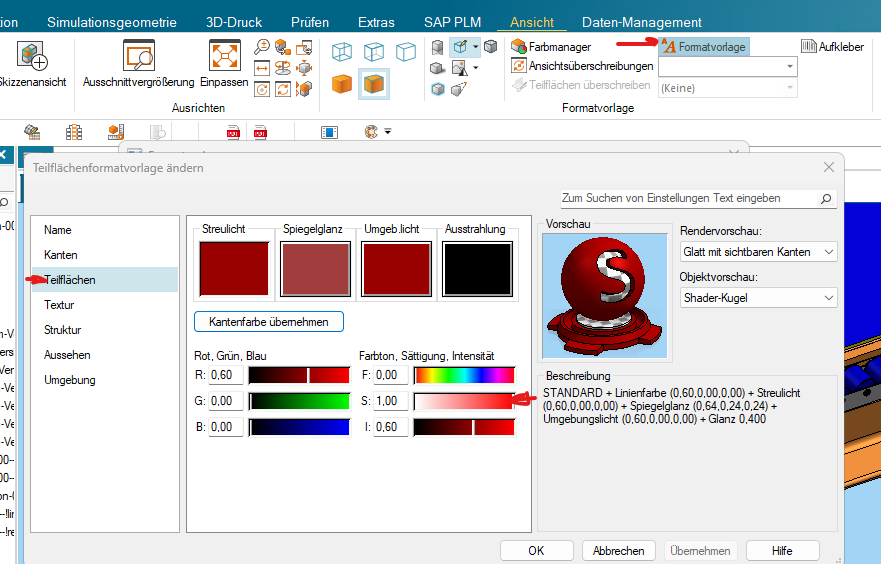Click the R red value input field
The height and width of the screenshot is (564, 881).
tap(226, 375)
